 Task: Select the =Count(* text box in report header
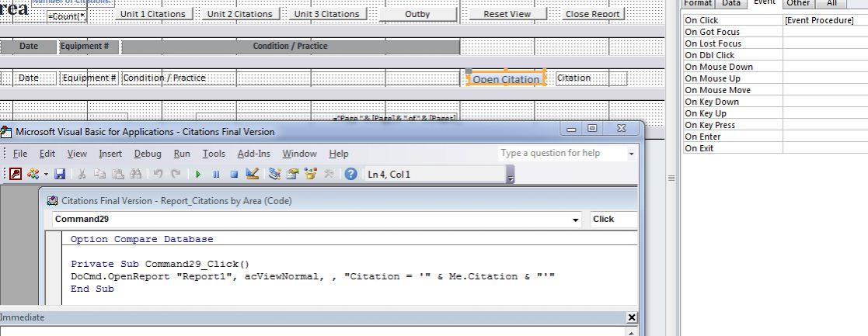click(67, 16)
